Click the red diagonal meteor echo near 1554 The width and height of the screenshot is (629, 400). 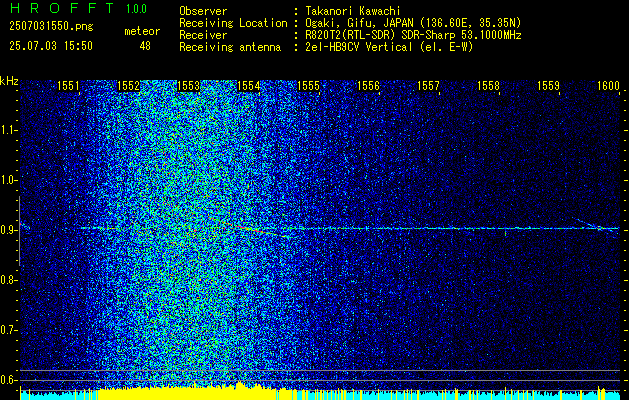pos(251,229)
